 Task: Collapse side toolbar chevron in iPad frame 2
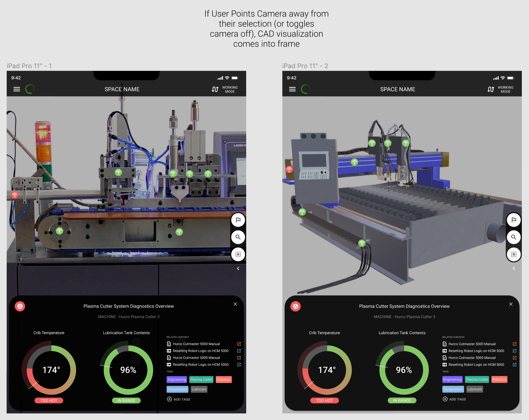(514, 268)
